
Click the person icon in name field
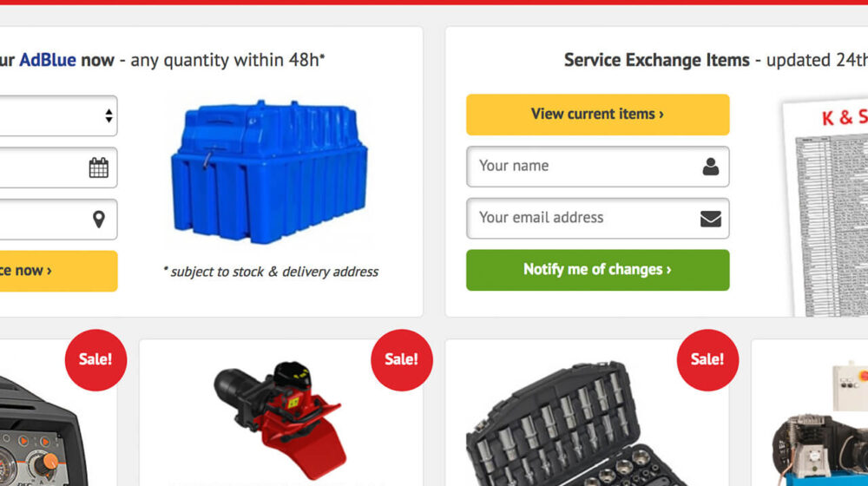(711, 167)
